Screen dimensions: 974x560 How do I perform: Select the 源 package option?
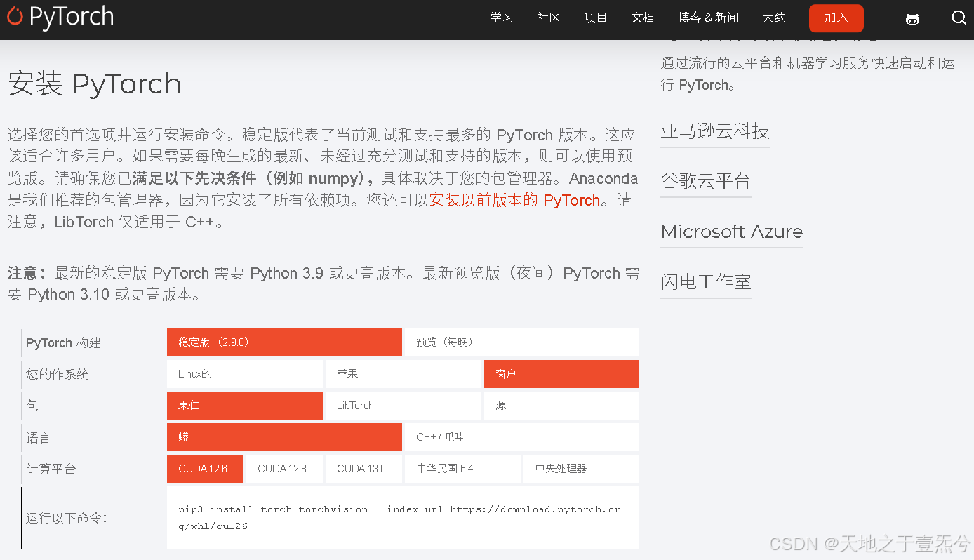[561, 406]
